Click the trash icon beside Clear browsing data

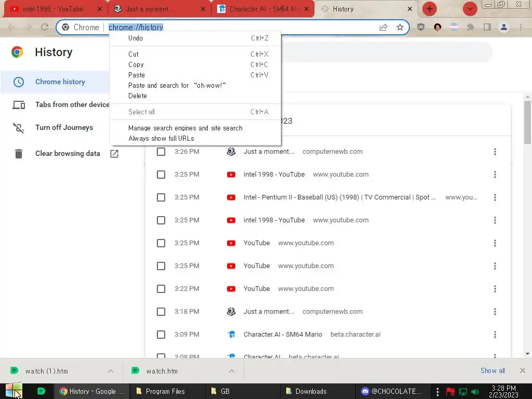point(19,154)
